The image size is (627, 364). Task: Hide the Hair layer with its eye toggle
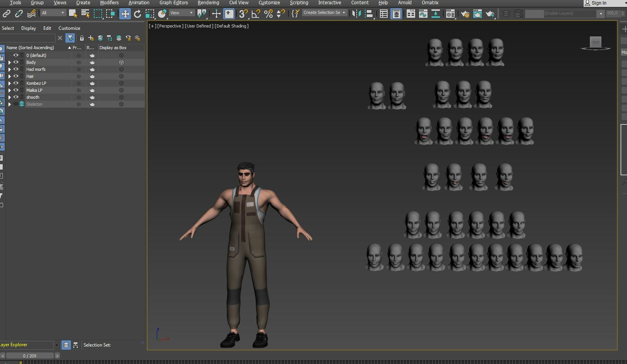[x=16, y=76]
